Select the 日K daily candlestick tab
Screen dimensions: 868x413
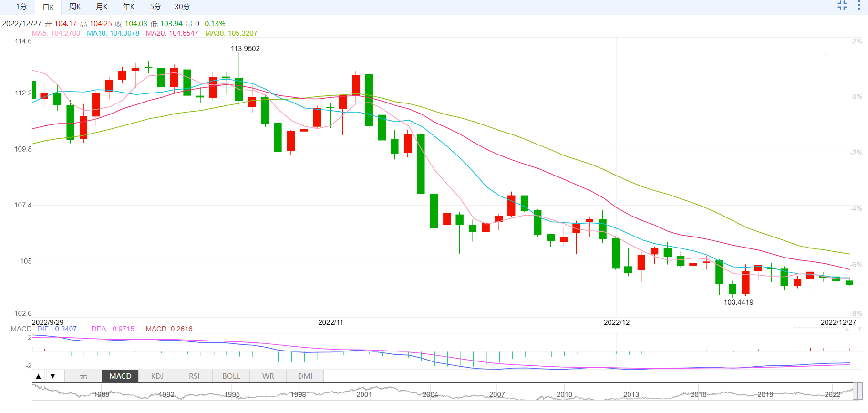click(49, 7)
